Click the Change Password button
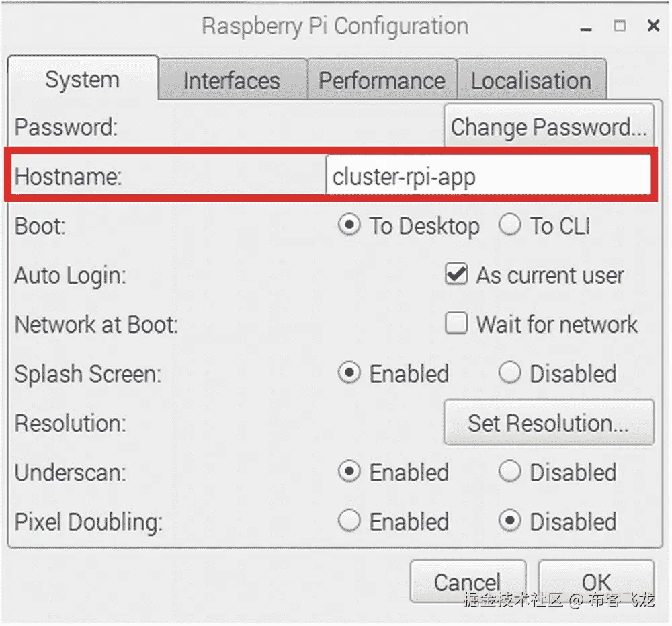 pos(548,126)
